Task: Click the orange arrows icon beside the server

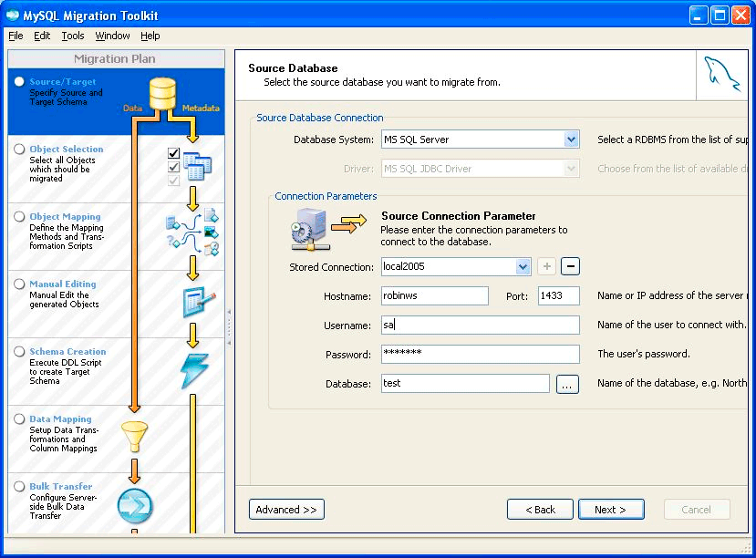Action: [349, 223]
